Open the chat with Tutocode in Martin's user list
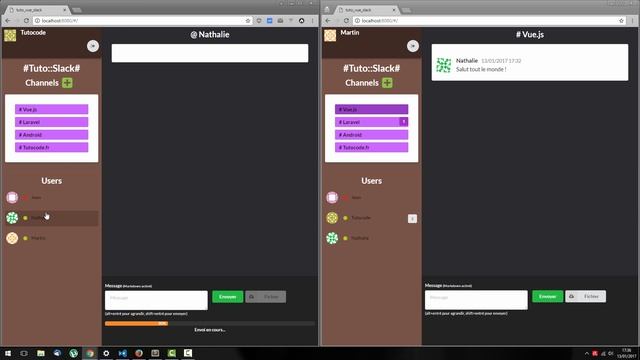Viewport: 640px width, 360px height. pyautogui.click(x=371, y=218)
